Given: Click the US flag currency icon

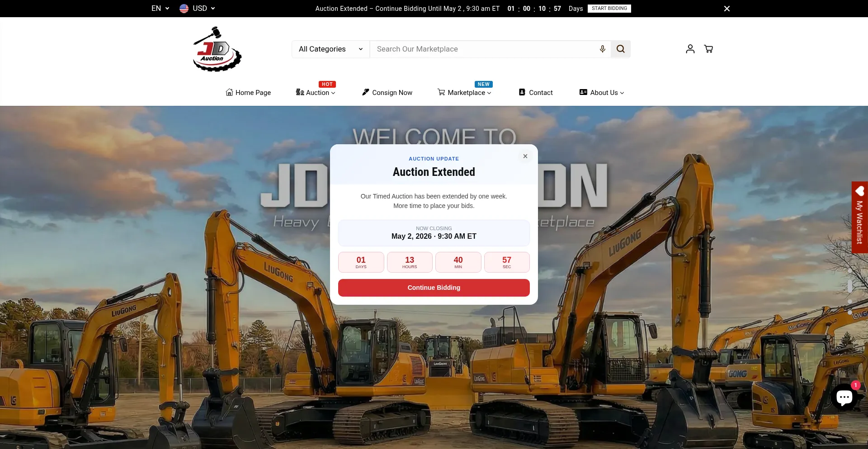Looking at the screenshot, I should (x=184, y=8).
